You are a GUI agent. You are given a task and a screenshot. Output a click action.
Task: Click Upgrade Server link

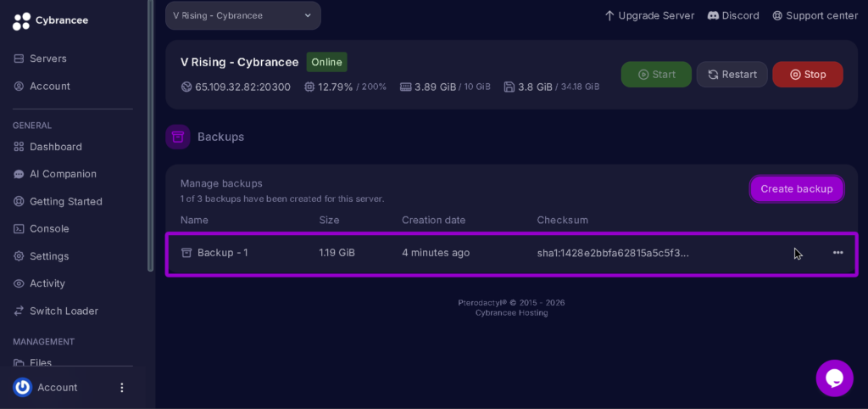coord(649,15)
